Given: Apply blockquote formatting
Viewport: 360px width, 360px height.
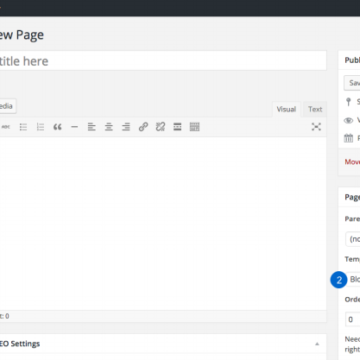Looking at the screenshot, I should click(57, 127).
